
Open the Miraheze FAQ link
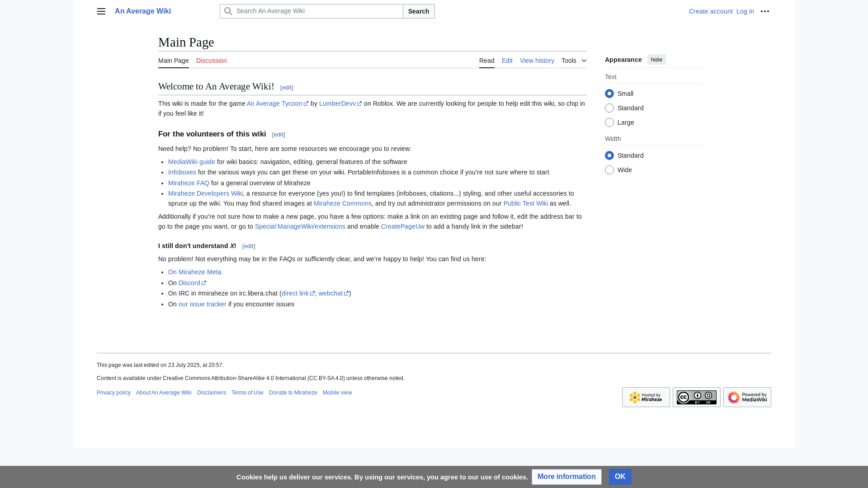click(189, 183)
